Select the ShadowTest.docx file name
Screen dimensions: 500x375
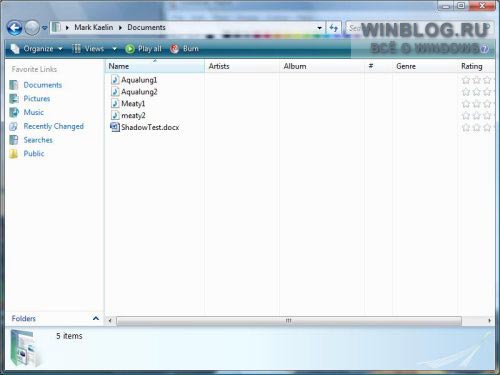tap(150, 127)
